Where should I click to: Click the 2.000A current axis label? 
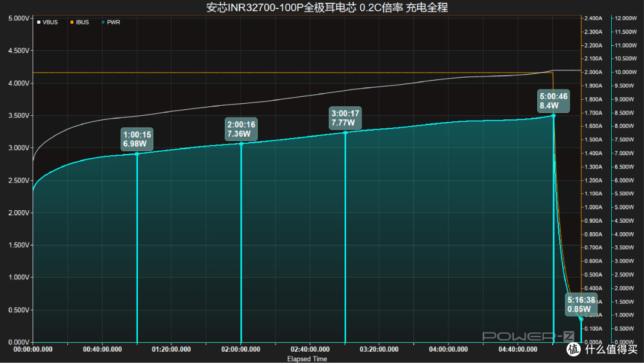point(593,72)
